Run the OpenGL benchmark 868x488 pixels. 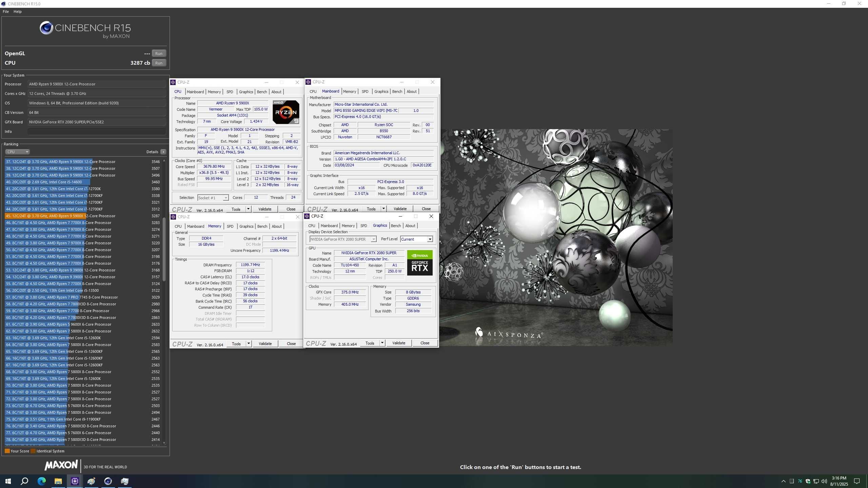159,54
